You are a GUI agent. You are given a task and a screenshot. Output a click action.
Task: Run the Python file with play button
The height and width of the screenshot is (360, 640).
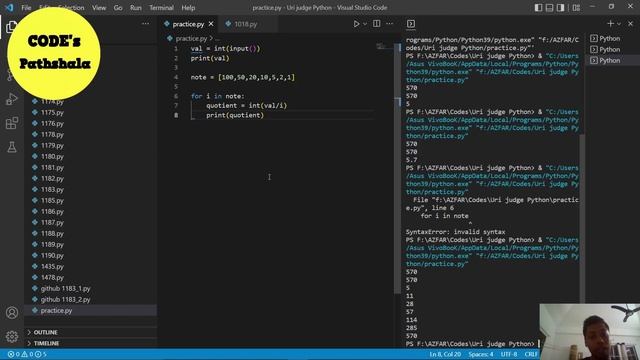356,24
